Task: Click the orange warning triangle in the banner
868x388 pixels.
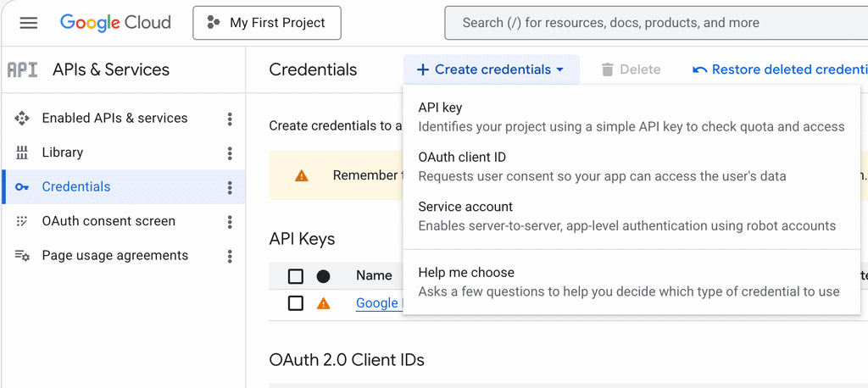Action: (301, 175)
